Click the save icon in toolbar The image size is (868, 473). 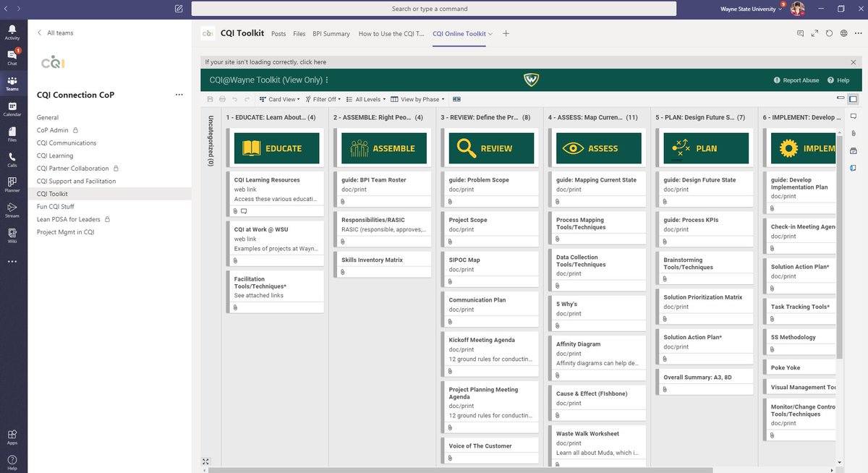(210, 99)
